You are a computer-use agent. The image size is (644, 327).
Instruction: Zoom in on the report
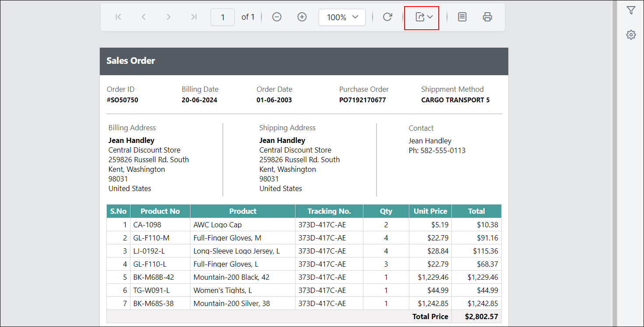302,17
